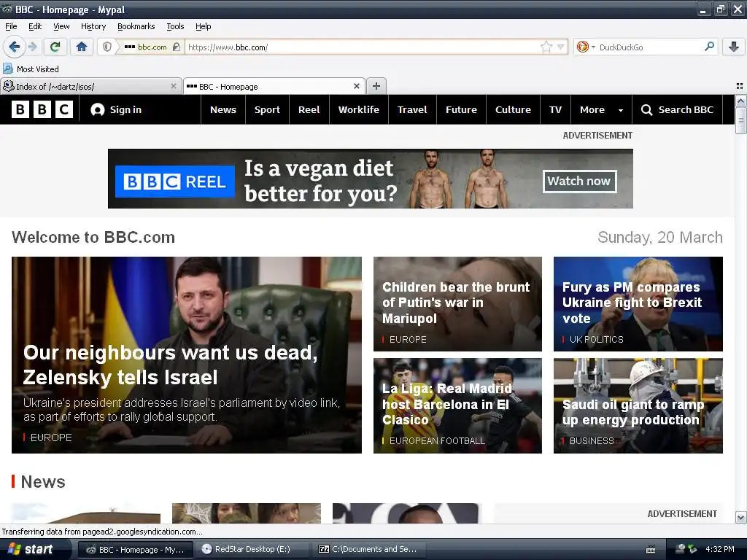
Task: Click the search magnifier in the DuckDuckGo box
Action: (709, 47)
